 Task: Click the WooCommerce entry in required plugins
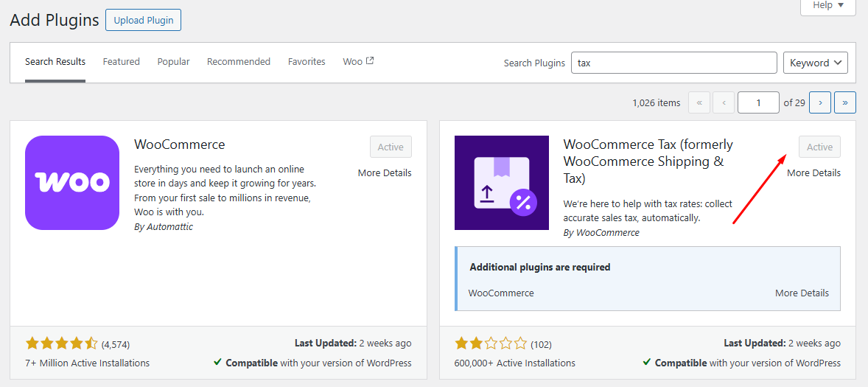tap(501, 293)
